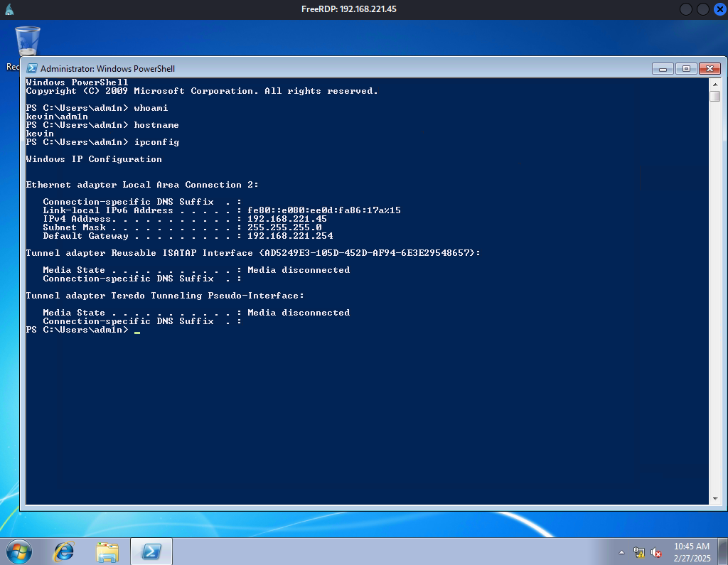Click the PowerShell scrollbar thumb

(x=715, y=96)
